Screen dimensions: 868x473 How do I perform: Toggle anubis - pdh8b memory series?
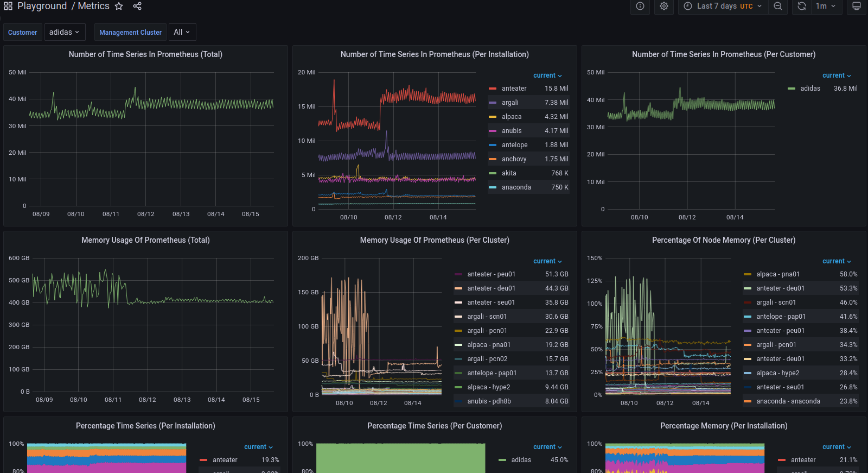pyautogui.click(x=489, y=401)
